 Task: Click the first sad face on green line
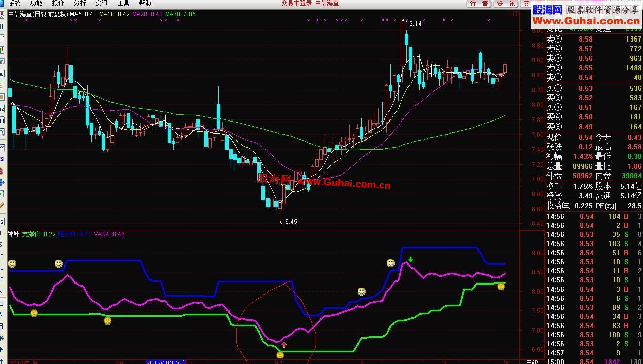coord(34,313)
